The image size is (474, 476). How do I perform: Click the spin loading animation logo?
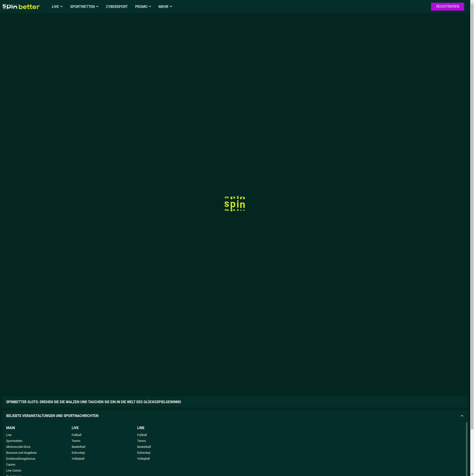(x=235, y=204)
